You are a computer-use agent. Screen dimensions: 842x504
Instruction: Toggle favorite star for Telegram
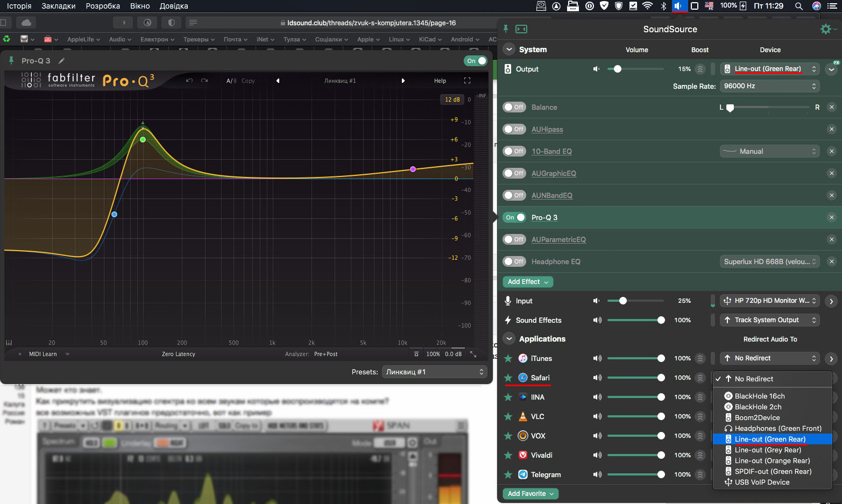508,474
